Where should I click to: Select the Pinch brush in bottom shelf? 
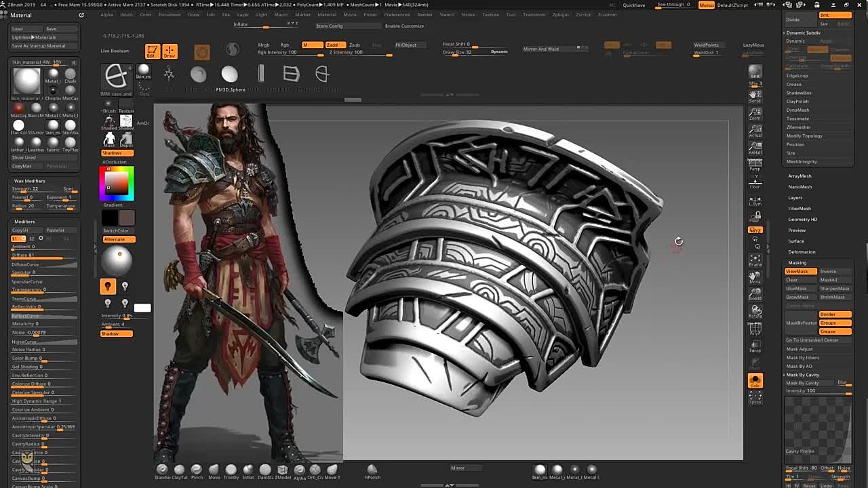(196, 471)
